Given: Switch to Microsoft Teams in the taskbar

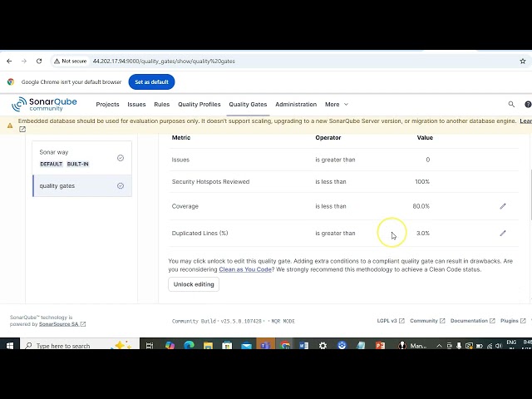Looking at the screenshot, I should click(x=265, y=345).
